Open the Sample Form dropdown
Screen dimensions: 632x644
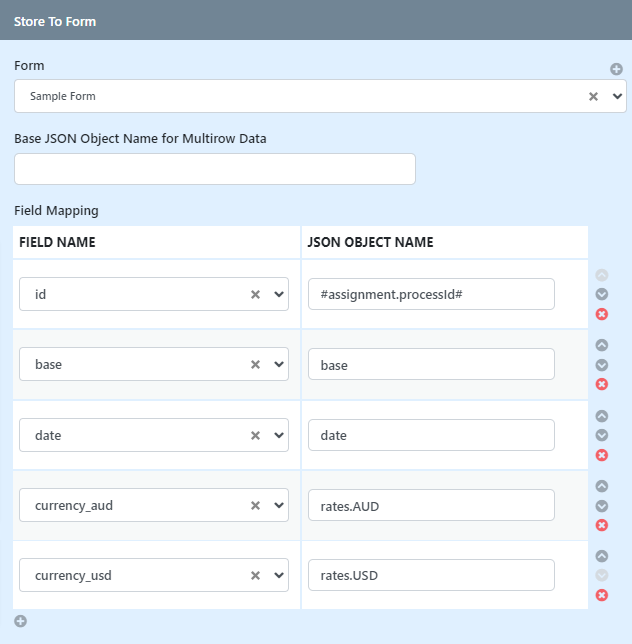coord(617,97)
